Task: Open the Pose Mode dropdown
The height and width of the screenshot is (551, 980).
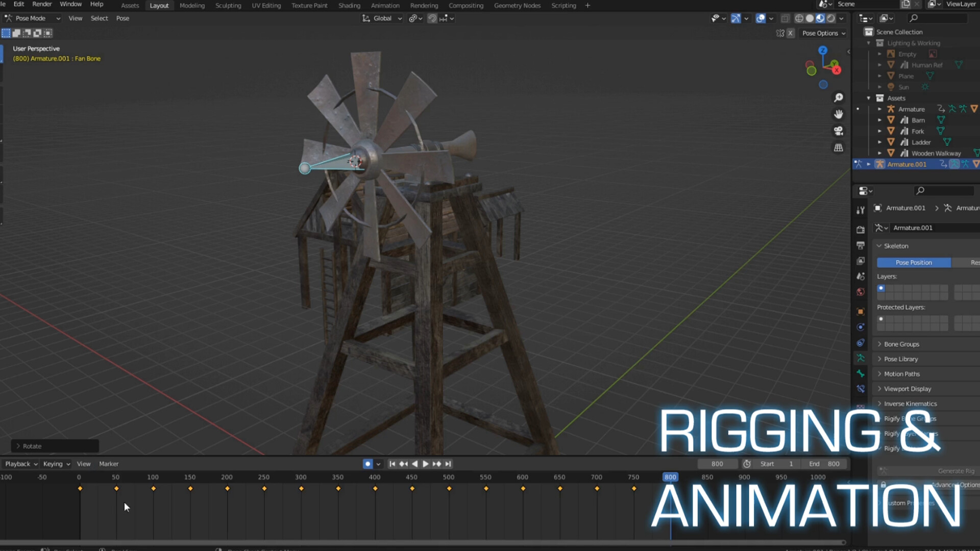Action: (33, 18)
